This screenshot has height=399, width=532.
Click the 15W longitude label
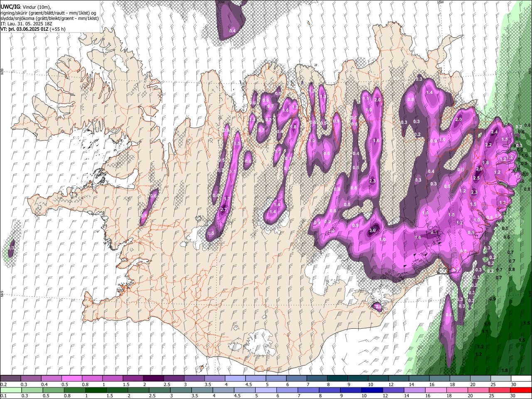[x=440, y=2]
